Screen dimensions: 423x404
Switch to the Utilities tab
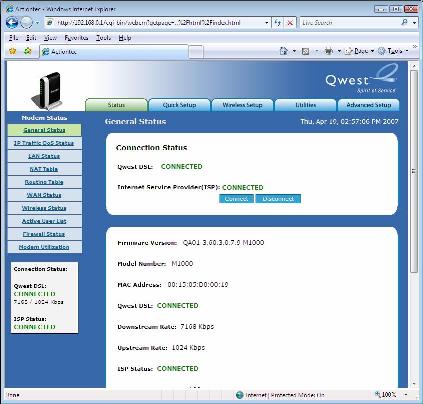[x=305, y=105]
